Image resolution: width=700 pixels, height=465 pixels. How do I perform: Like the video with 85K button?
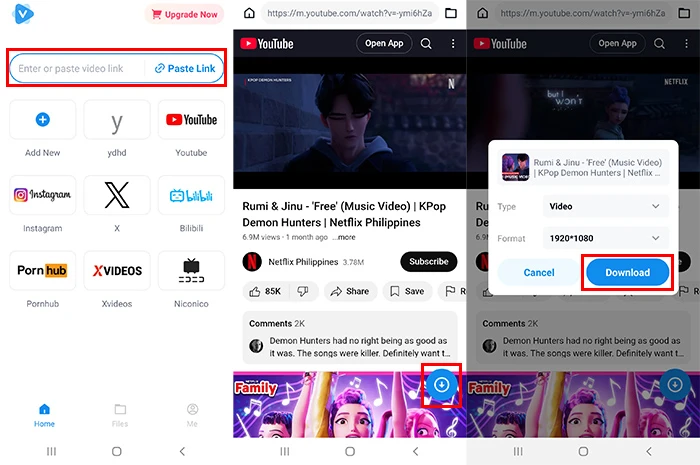(265, 291)
